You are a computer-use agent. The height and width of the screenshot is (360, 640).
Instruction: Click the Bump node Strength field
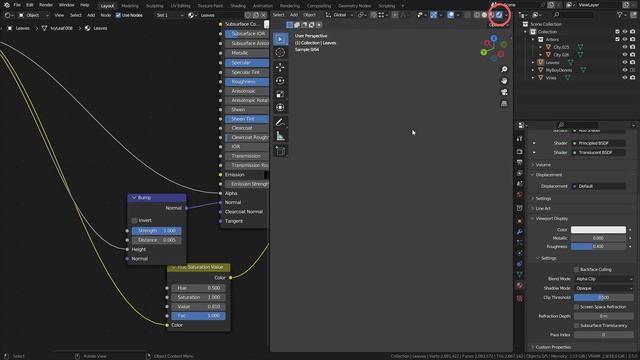[x=157, y=231]
